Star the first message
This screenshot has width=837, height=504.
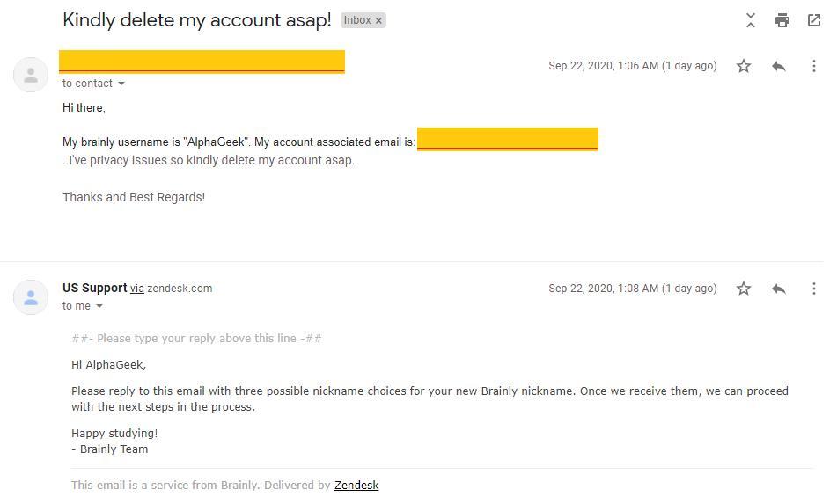(744, 66)
